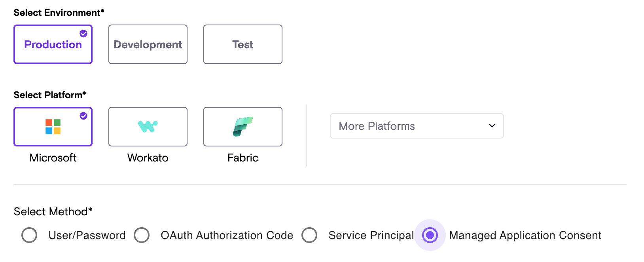Open the More Platforms dropdown
Viewport: 644px width, 262px height.
tap(417, 126)
